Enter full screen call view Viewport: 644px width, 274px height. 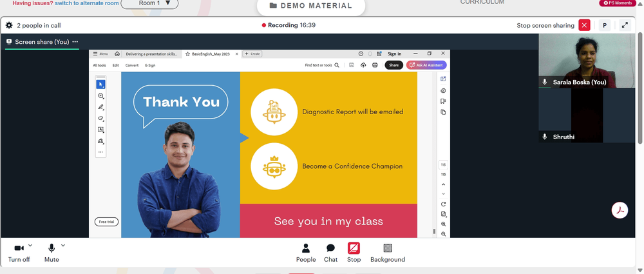(625, 25)
